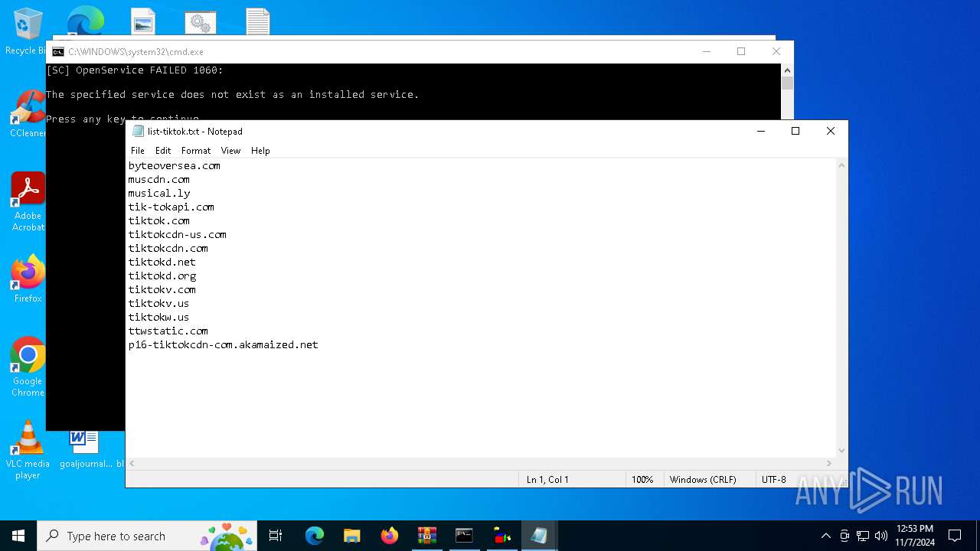Screen dimensions: 980x551
Task: Click the tiktokw.us line
Action: [x=159, y=317]
